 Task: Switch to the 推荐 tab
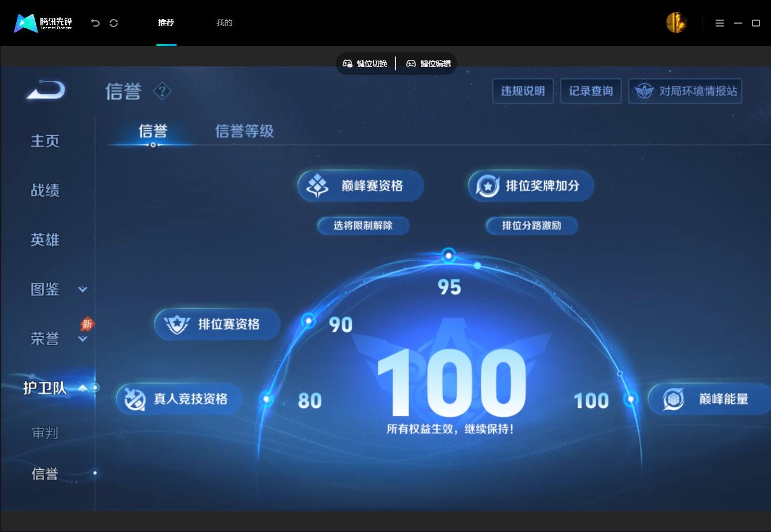[x=166, y=23]
